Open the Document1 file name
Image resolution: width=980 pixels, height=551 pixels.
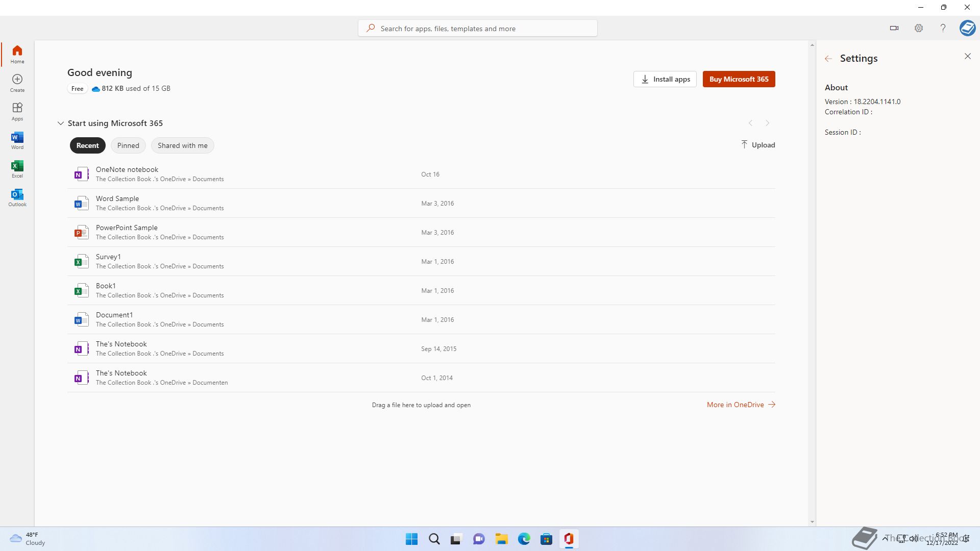click(114, 315)
